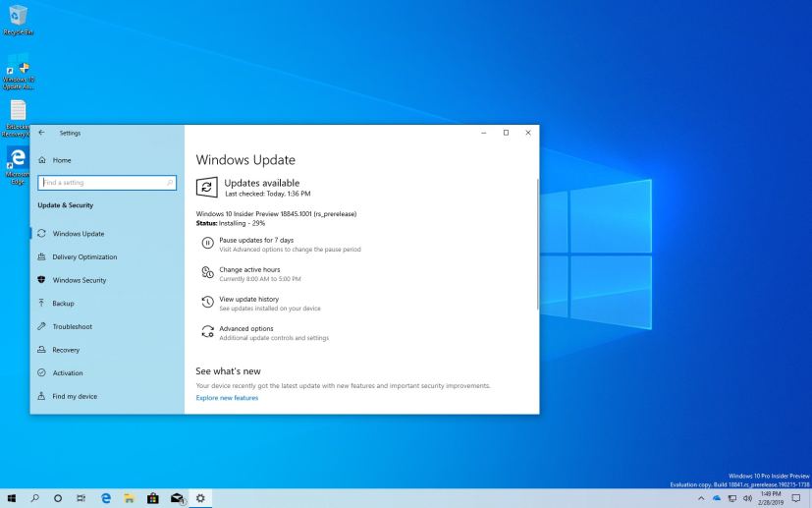Show hidden tray icons chevron
The width and height of the screenshot is (812, 508).
point(701,499)
